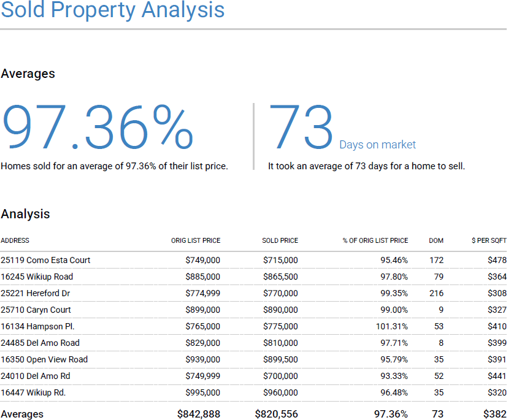Select the average $382 per sqft
511x420 pixels.
pyautogui.click(x=494, y=414)
